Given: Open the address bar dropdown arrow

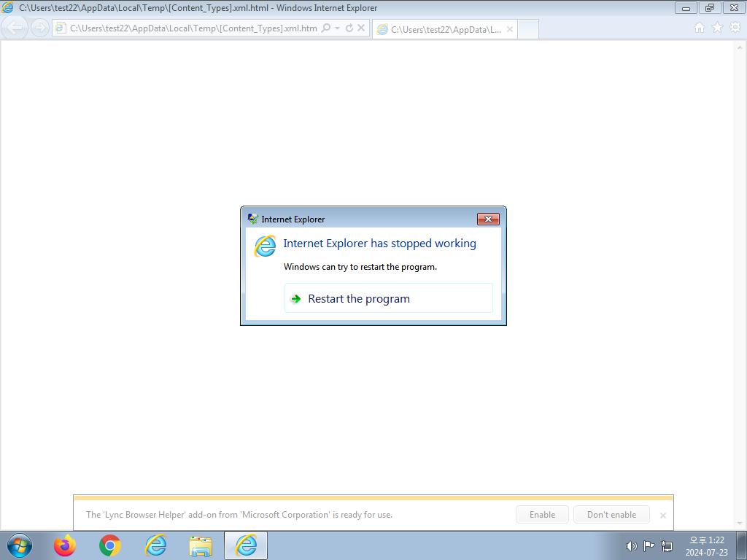Looking at the screenshot, I should click(337, 28).
